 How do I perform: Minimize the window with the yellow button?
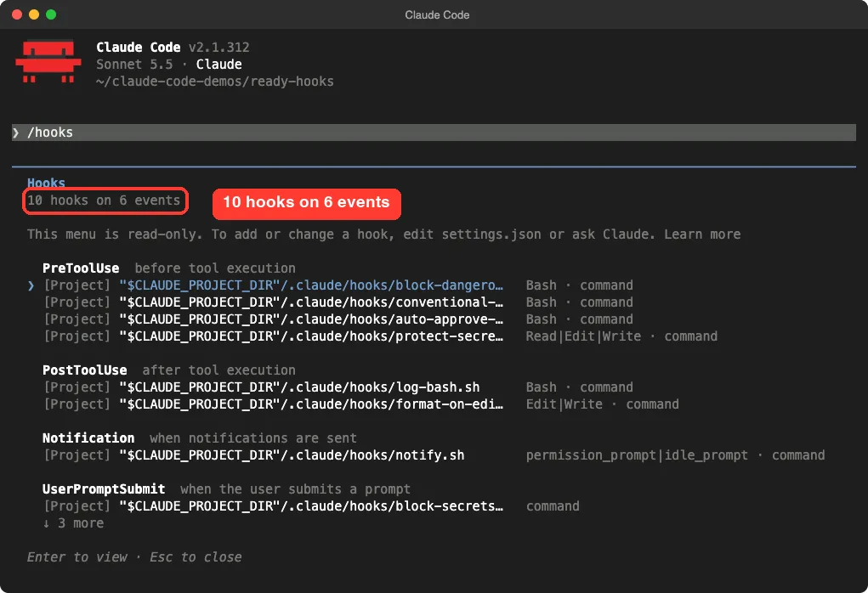pos(34,14)
